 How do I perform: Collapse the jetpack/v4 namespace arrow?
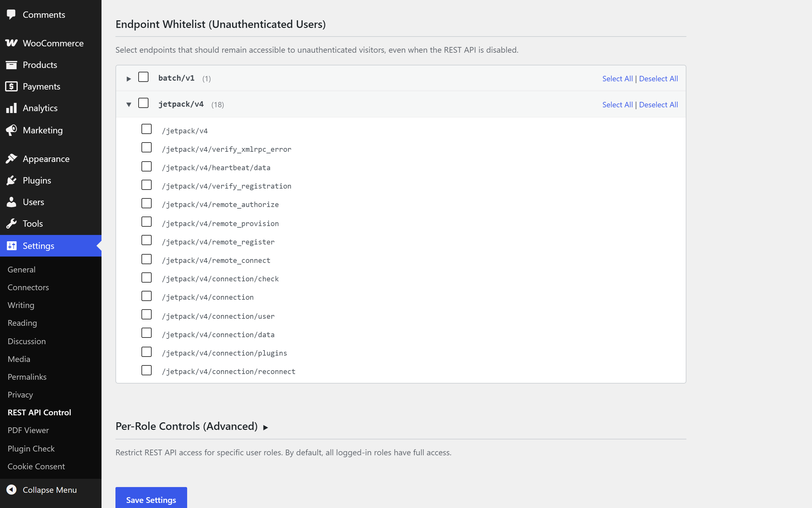pyautogui.click(x=128, y=104)
